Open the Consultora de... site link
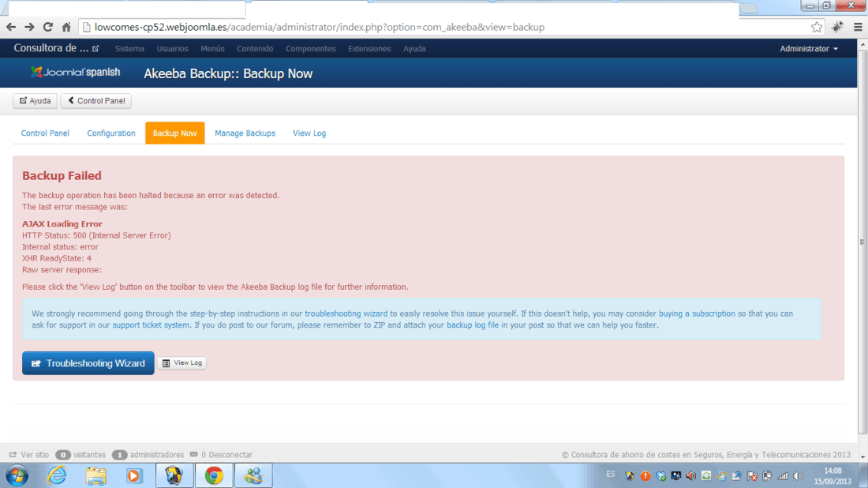The image size is (868, 488). 56,48
